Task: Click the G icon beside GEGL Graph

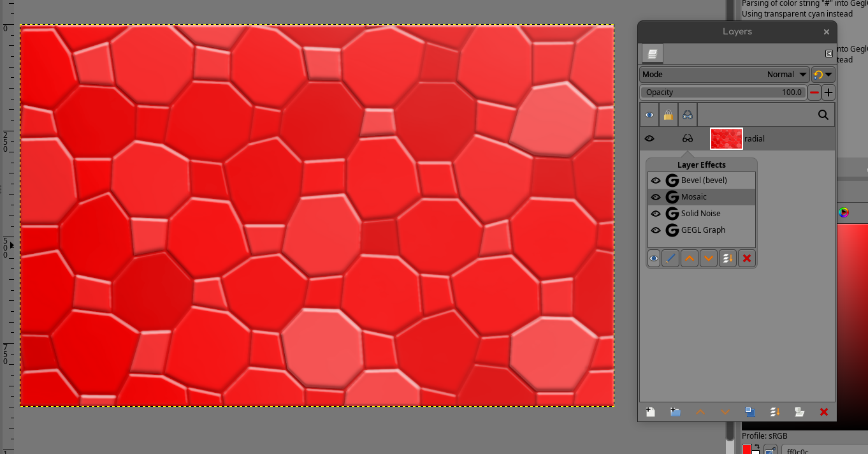Action: (672, 230)
